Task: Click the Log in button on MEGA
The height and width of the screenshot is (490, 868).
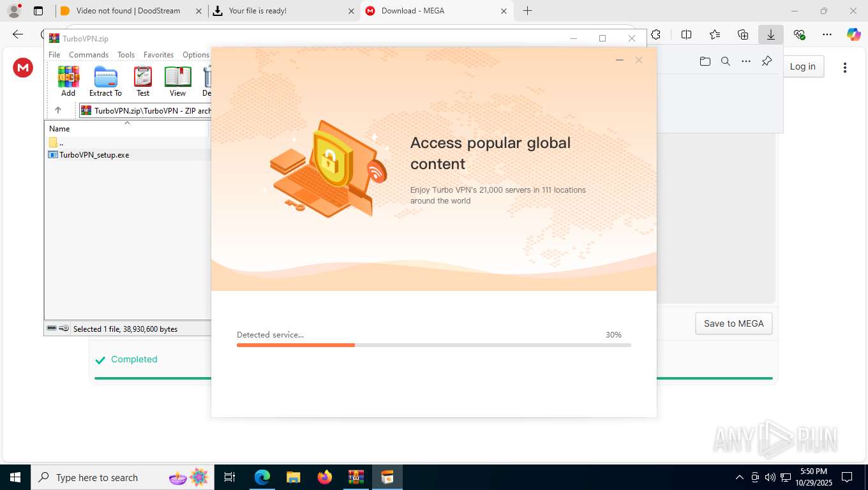Action: [x=802, y=66]
